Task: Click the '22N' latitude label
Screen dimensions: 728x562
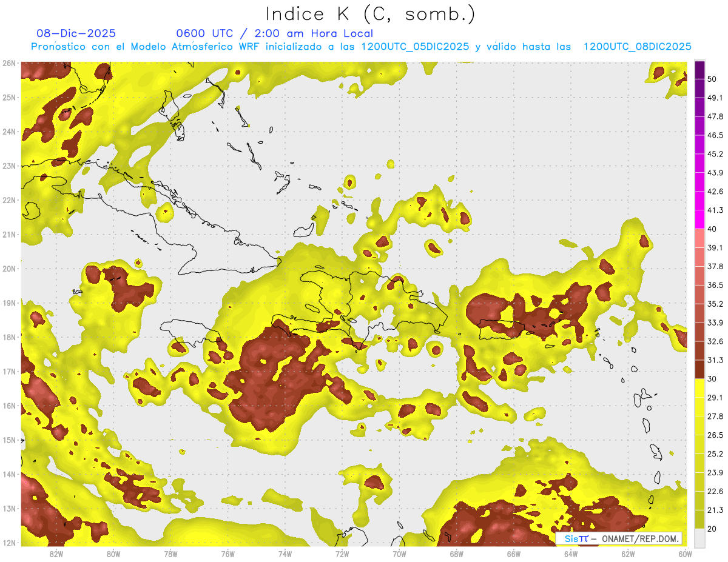Action: tap(9, 200)
